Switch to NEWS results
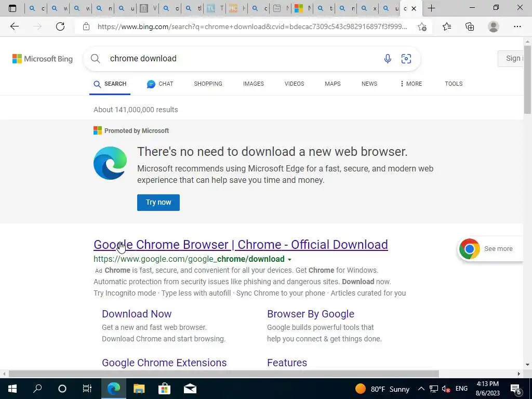The image size is (532, 399). tap(369, 84)
